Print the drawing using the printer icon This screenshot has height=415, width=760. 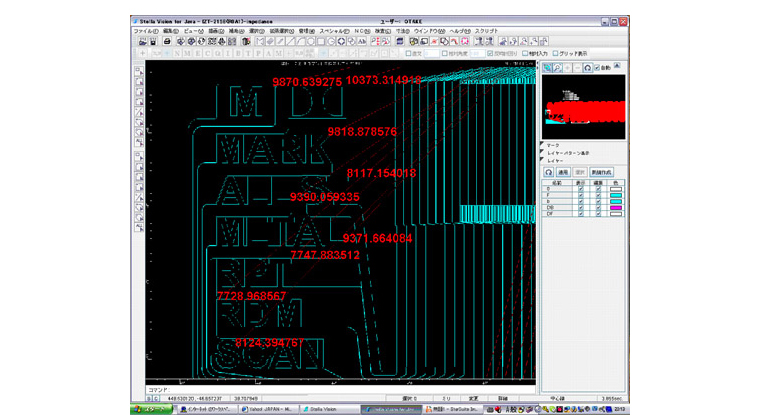pos(167,42)
